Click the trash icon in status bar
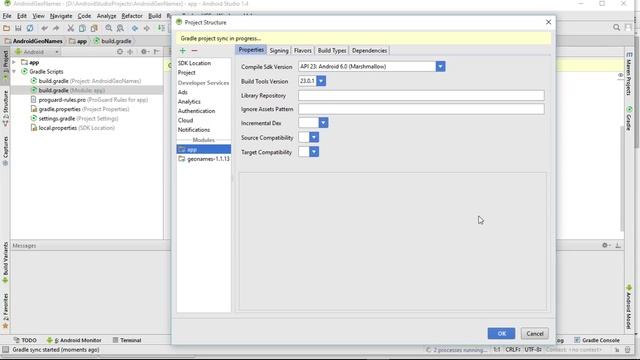 click(x=628, y=350)
